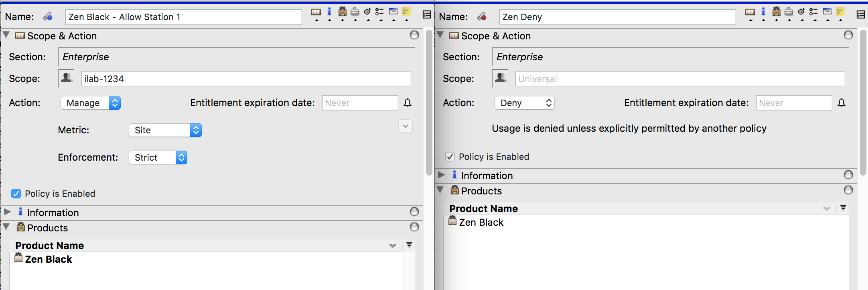This screenshot has width=868, height=290.
Task: Open the Enforcement dropdown showing Strict
Action: (x=158, y=157)
